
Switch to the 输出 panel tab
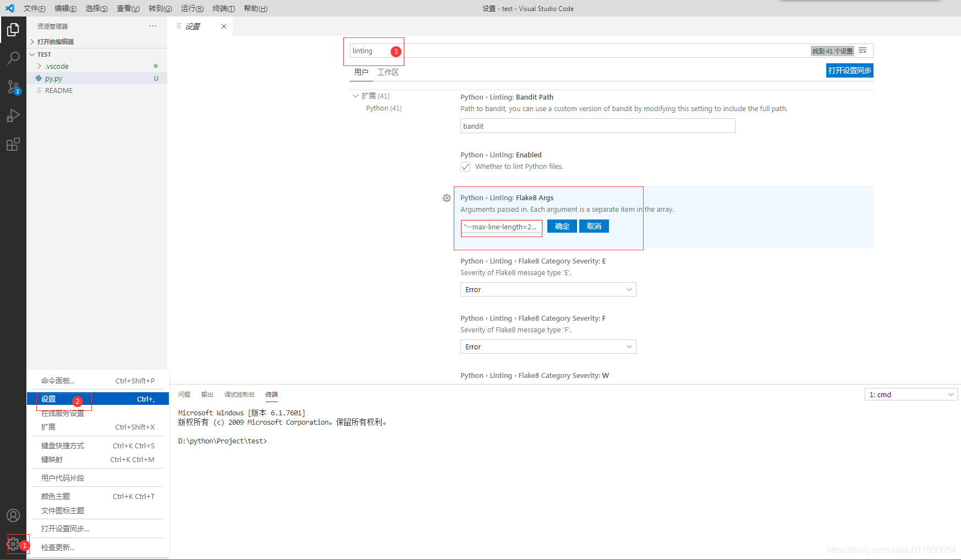coord(207,394)
